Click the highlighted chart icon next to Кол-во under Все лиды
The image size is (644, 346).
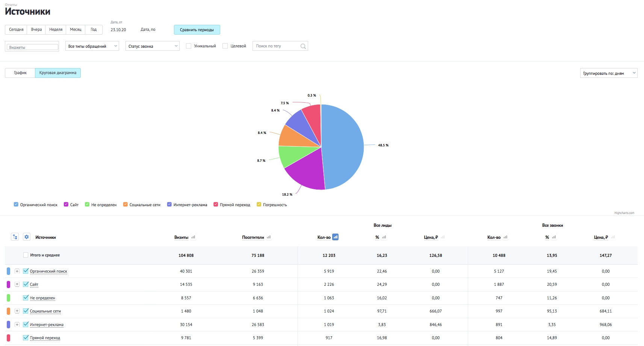[336, 237]
